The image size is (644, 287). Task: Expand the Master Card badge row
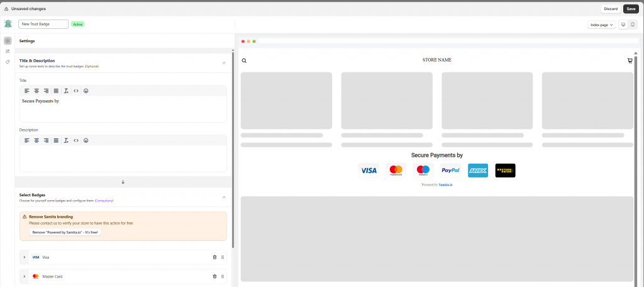[x=25, y=277]
